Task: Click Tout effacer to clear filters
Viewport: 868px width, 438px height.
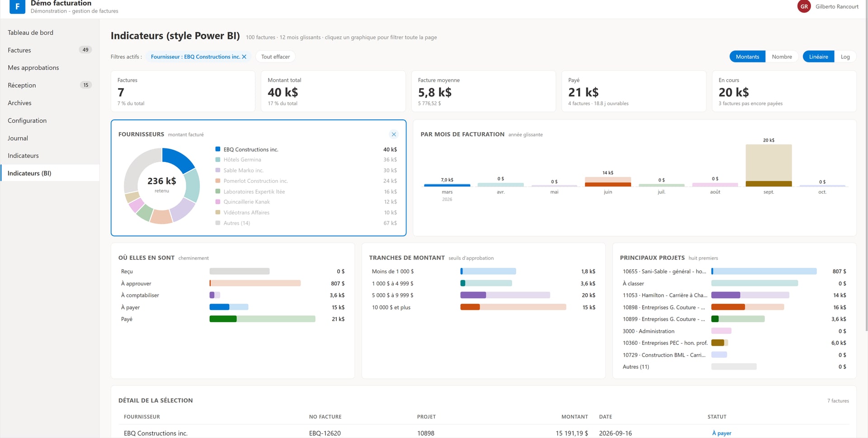Action: pyautogui.click(x=275, y=57)
